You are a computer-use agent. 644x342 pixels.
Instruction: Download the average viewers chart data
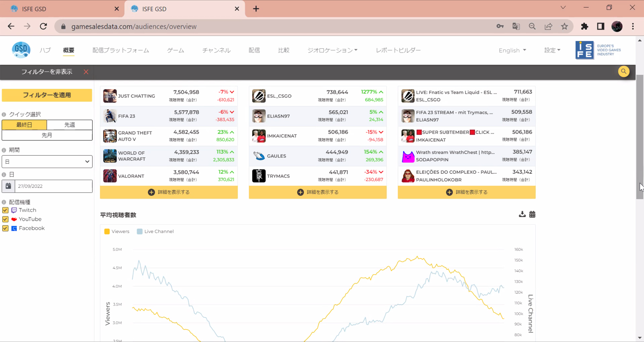(522, 214)
